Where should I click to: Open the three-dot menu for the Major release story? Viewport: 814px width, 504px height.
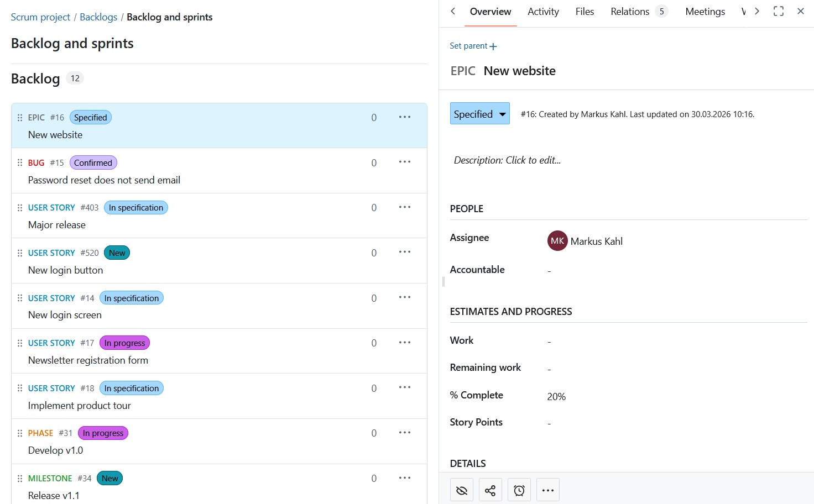pyautogui.click(x=404, y=207)
